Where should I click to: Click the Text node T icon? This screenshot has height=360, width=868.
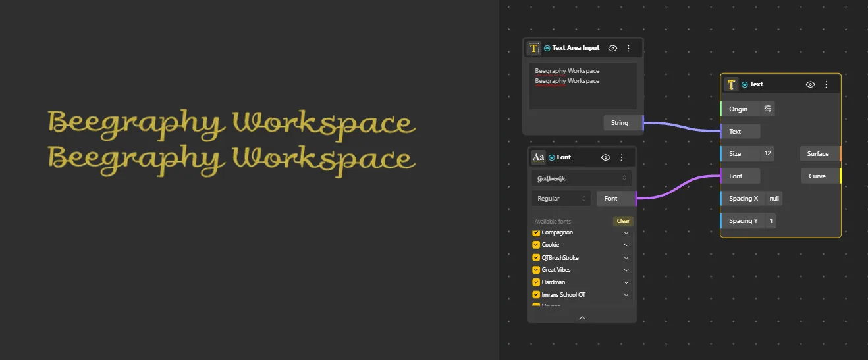pyautogui.click(x=731, y=84)
